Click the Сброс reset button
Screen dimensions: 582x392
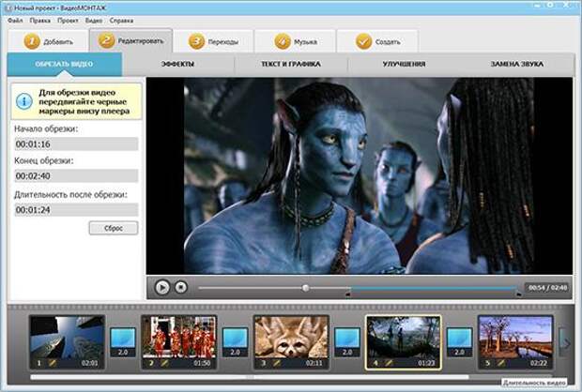(x=114, y=228)
